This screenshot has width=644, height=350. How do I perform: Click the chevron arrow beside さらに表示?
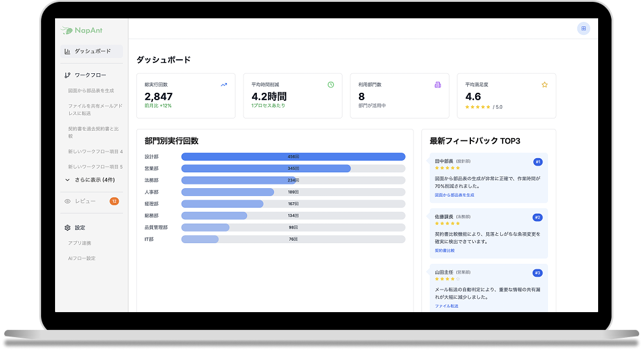[x=67, y=180]
